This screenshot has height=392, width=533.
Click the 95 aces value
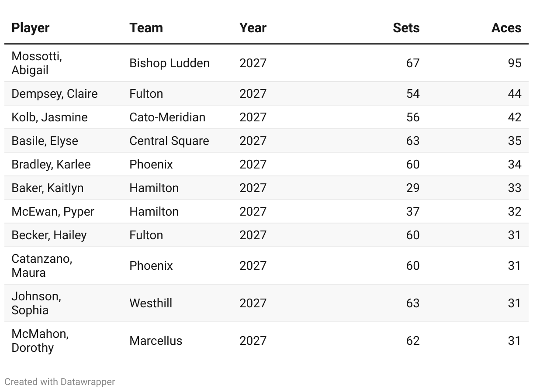pos(514,63)
